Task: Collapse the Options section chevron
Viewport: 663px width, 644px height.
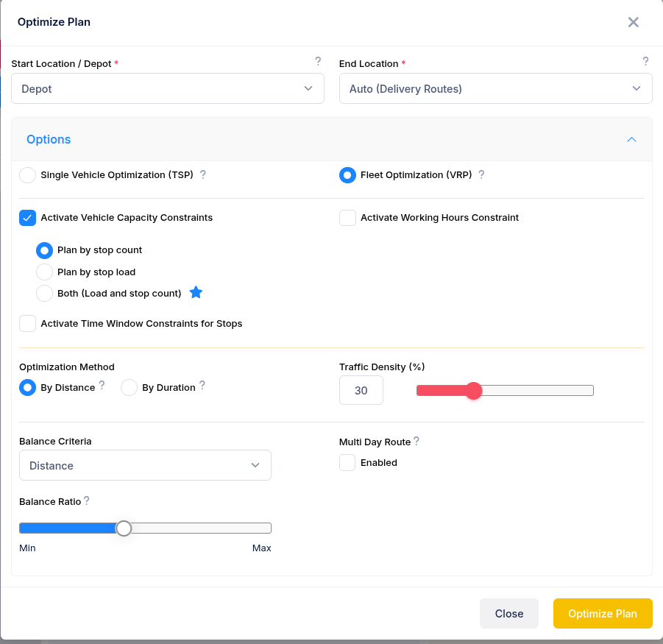Action: [x=631, y=140]
